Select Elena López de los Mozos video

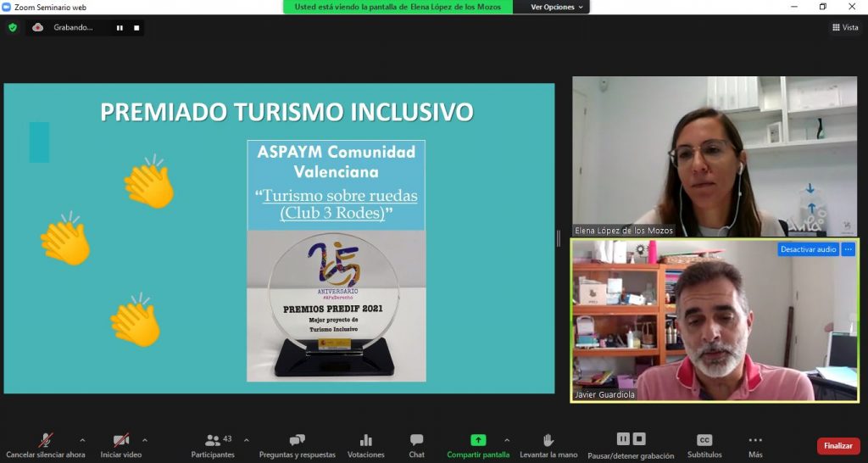(x=715, y=156)
